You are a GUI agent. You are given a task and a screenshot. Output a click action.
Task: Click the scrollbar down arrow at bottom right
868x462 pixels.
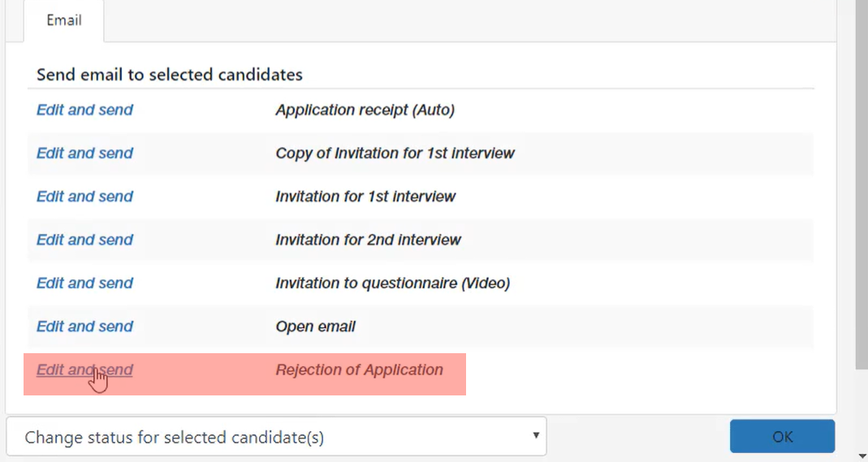click(862, 456)
